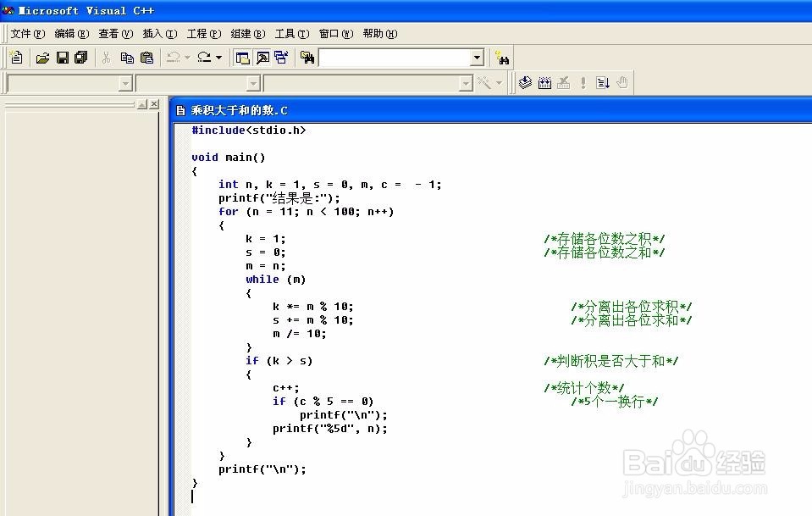Click the Build icon
The image size is (812, 516).
coord(544,82)
